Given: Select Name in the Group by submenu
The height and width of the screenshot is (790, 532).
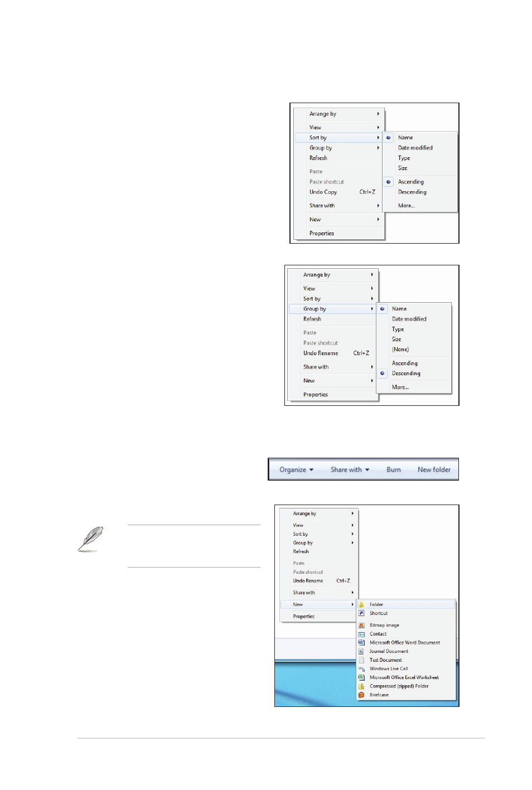Looking at the screenshot, I should [x=399, y=309].
